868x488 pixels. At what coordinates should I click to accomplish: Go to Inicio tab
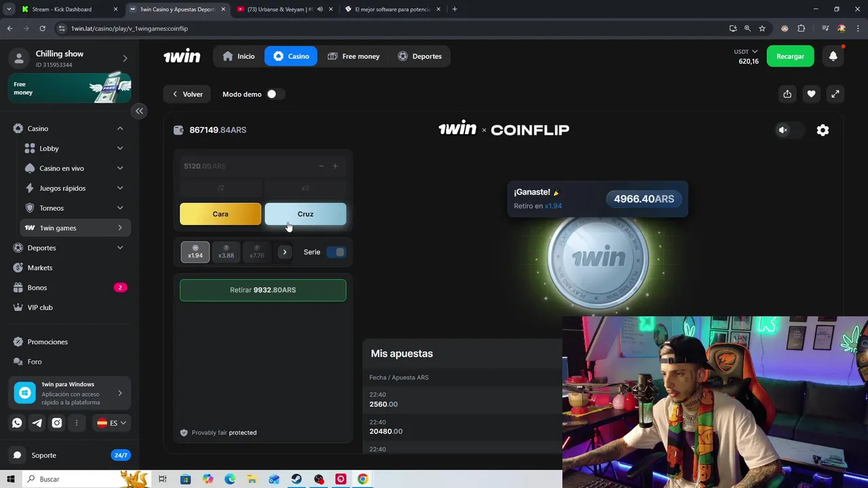coord(239,56)
